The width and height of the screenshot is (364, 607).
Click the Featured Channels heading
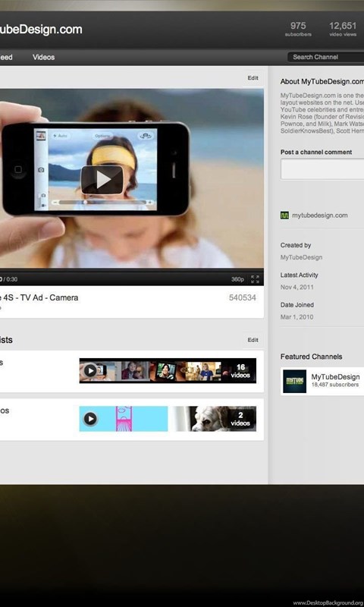pyautogui.click(x=312, y=357)
